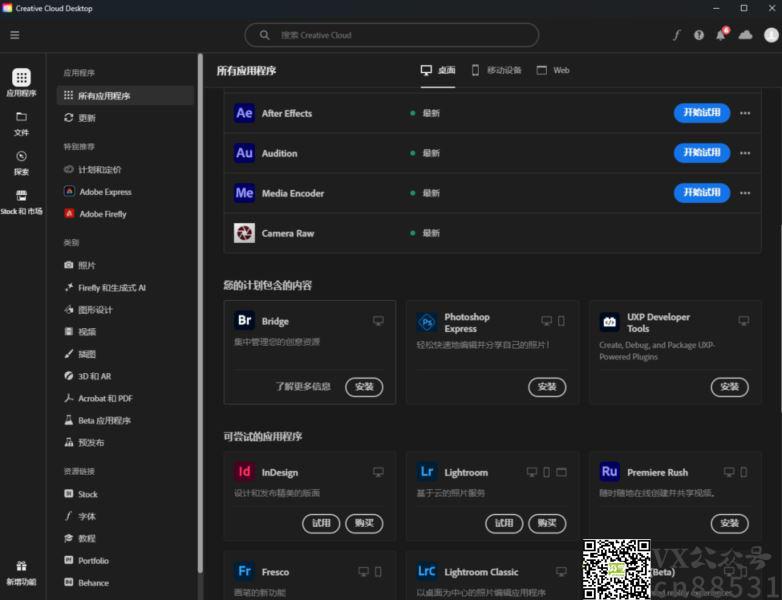Image resolution: width=782 pixels, height=600 pixels.
Task: Switch to the Mobile devices tab
Action: (x=496, y=70)
